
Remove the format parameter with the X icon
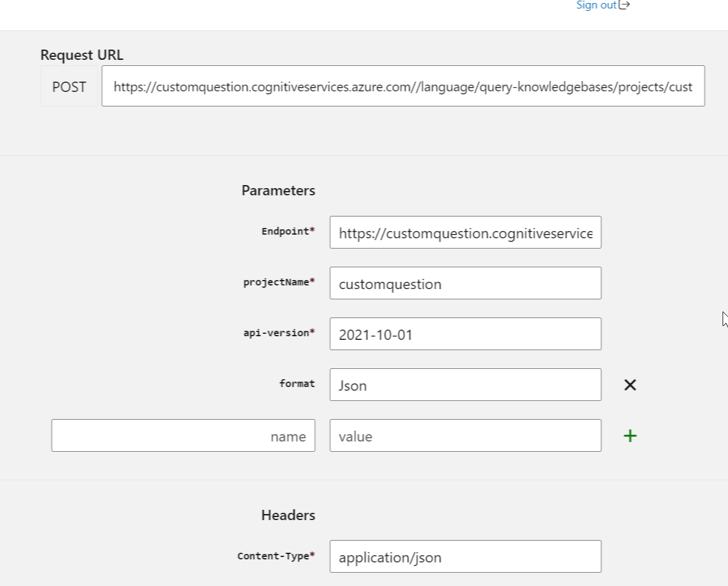point(629,385)
